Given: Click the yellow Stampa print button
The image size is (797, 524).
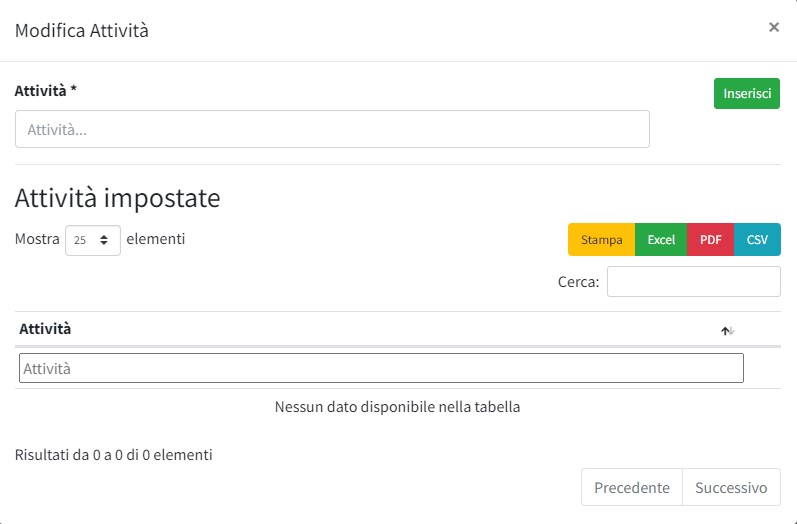Looking at the screenshot, I should tap(601, 240).
